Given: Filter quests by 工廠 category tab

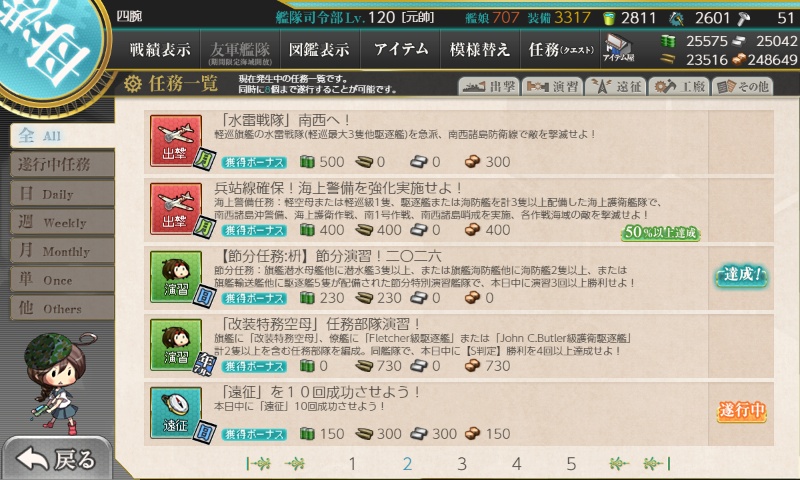Looking at the screenshot, I should tap(679, 86).
